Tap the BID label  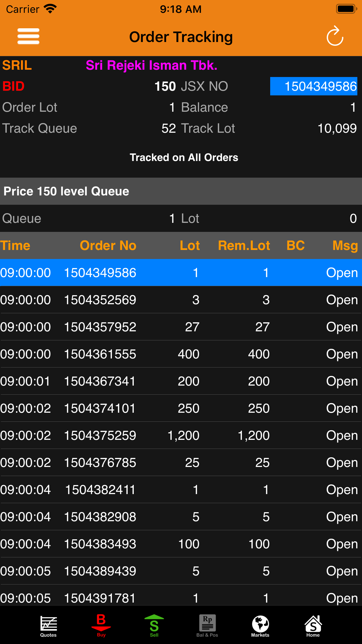pos(13,86)
